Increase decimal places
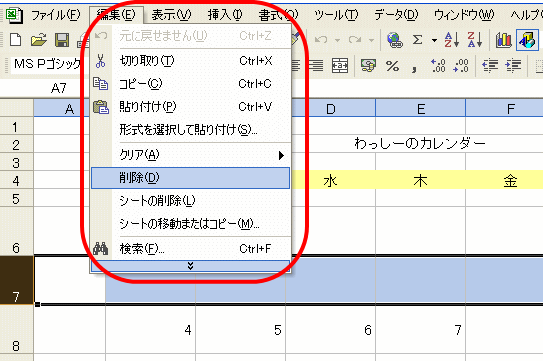The width and height of the screenshot is (543, 361). [x=438, y=65]
